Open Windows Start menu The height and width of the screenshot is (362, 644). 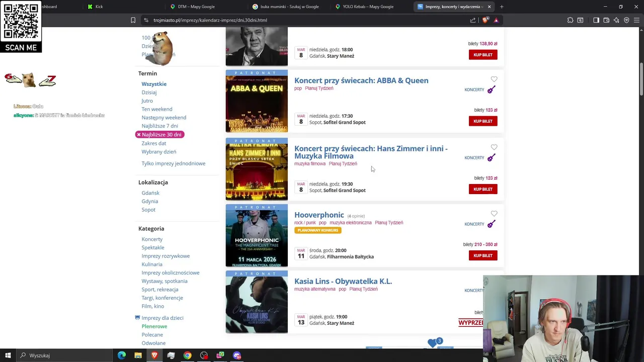point(8,355)
